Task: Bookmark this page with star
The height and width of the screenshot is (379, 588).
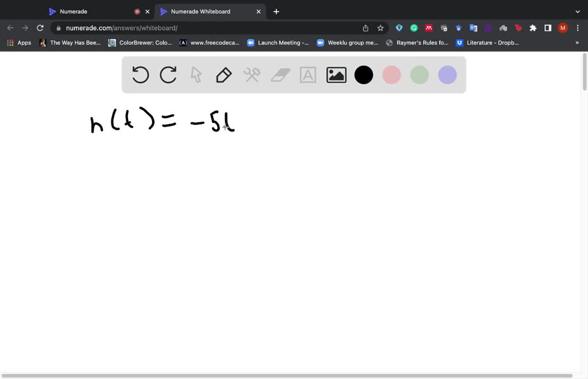Action: pyautogui.click(x=380, y=28)
